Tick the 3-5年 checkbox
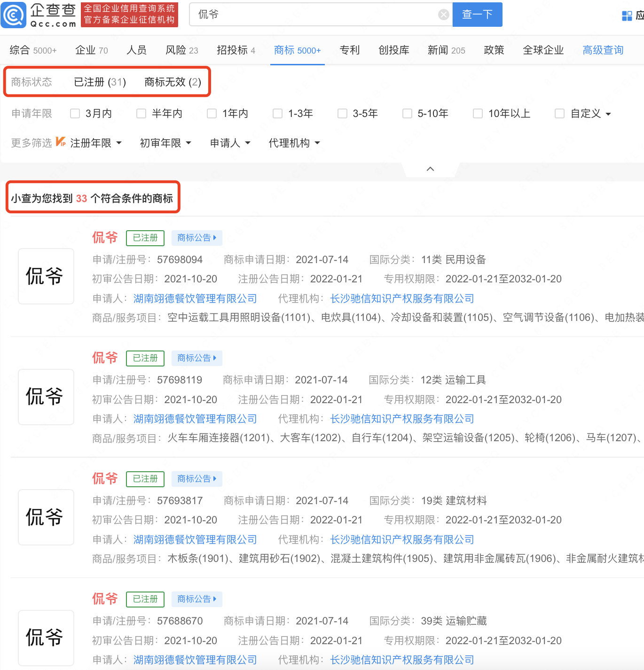This screenshot has height=670, width=644. (343, 113)
